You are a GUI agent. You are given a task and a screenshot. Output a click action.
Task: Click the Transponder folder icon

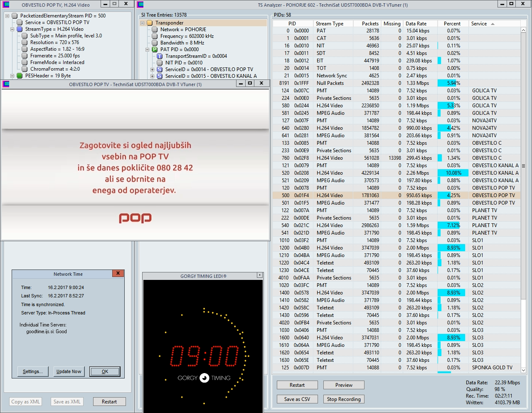point(150,23)
